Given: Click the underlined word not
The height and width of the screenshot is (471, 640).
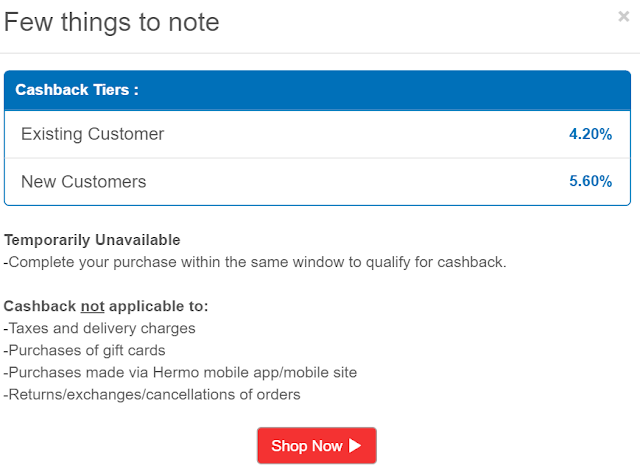Looking at the screenshot, I should (92, 306).
